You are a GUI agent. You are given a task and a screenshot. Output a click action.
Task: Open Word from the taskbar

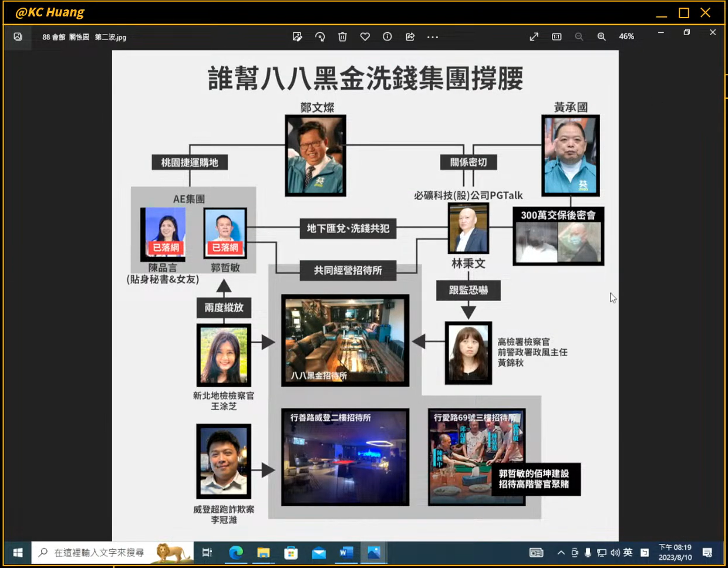pyautogui.click(x=346, y=553)
